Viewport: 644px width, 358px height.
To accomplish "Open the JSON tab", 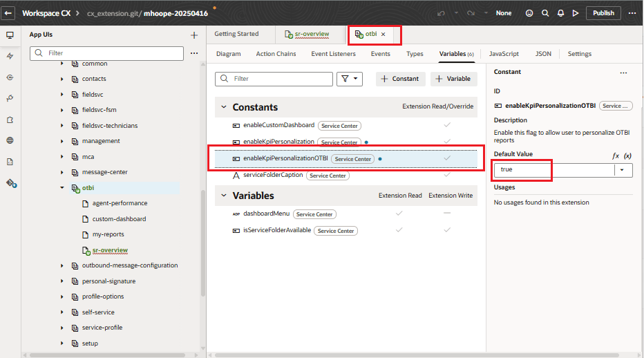I will (x=543, y=54).
